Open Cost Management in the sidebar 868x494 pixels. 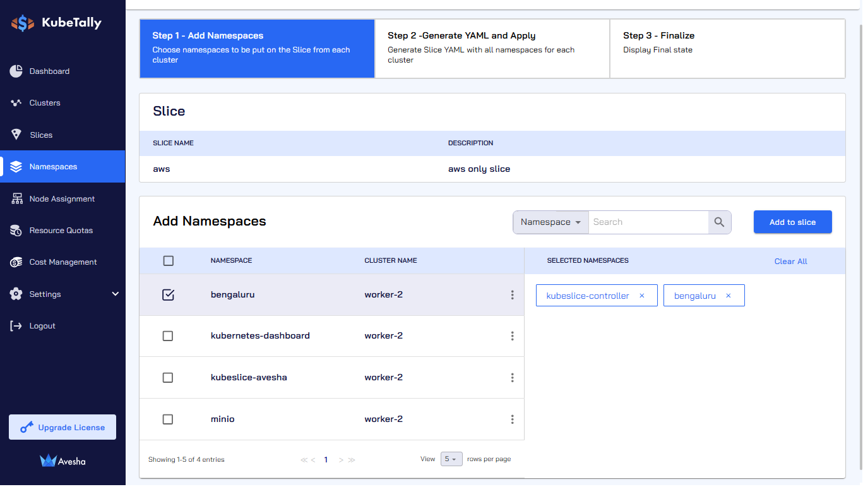pos(62,262)
